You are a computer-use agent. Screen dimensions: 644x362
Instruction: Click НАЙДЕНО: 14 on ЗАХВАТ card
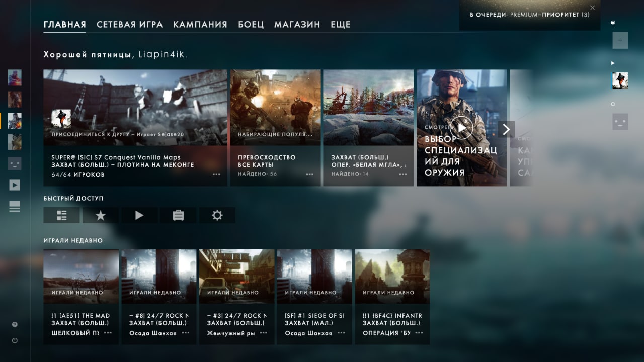coord(350,174)
